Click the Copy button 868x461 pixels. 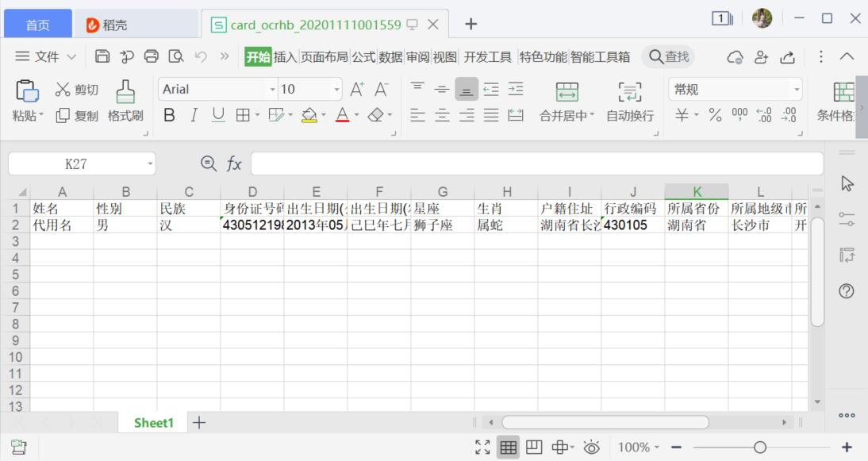click(78, 116)
